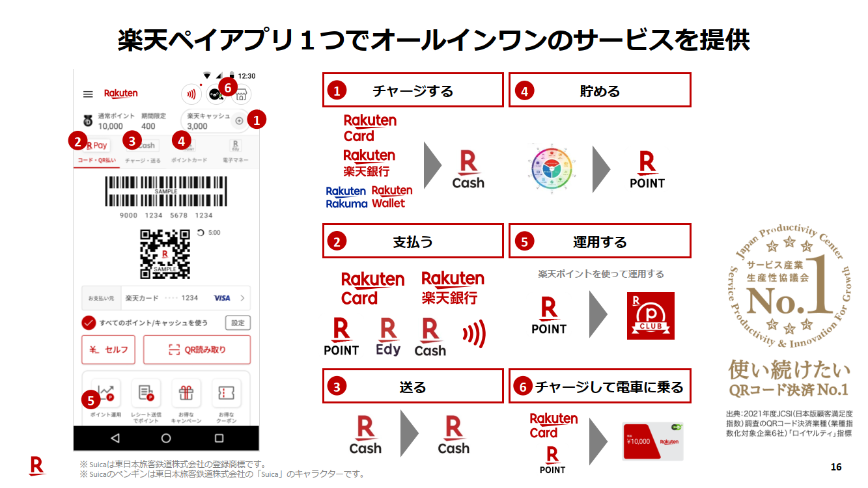This screenshot has height=488, width=868.
Task: Open the ポイントカード tab
Action: coord(189,152)
